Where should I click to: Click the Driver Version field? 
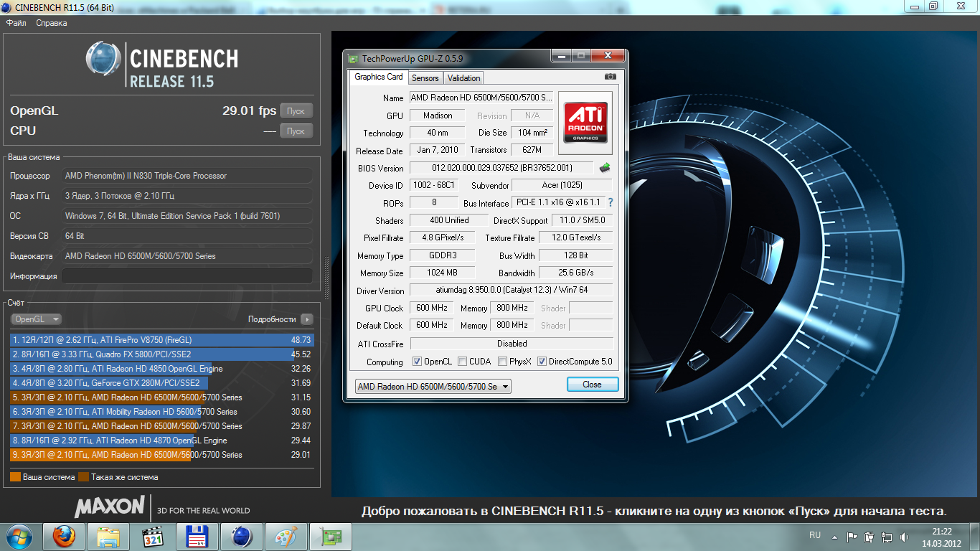point(511,291)
